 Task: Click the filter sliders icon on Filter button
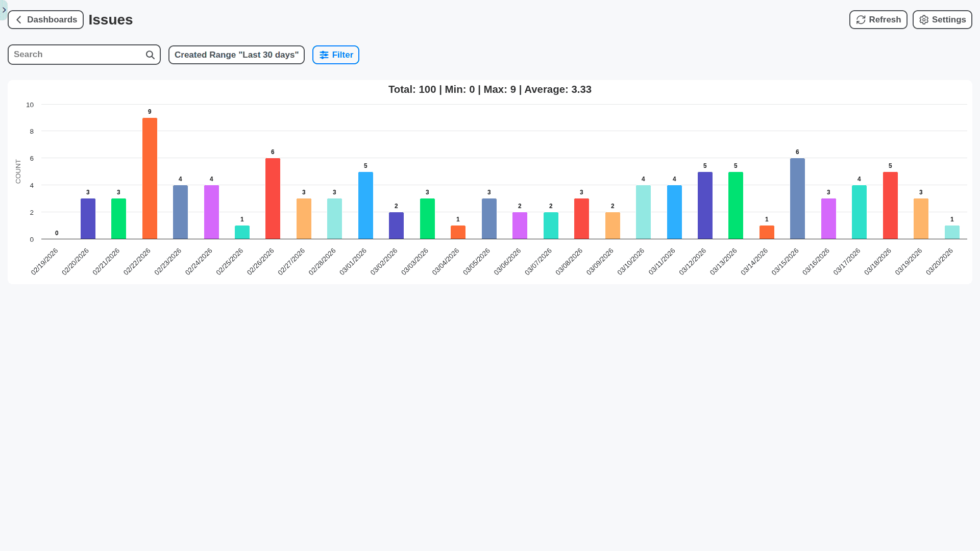click(x=324, y=55)
